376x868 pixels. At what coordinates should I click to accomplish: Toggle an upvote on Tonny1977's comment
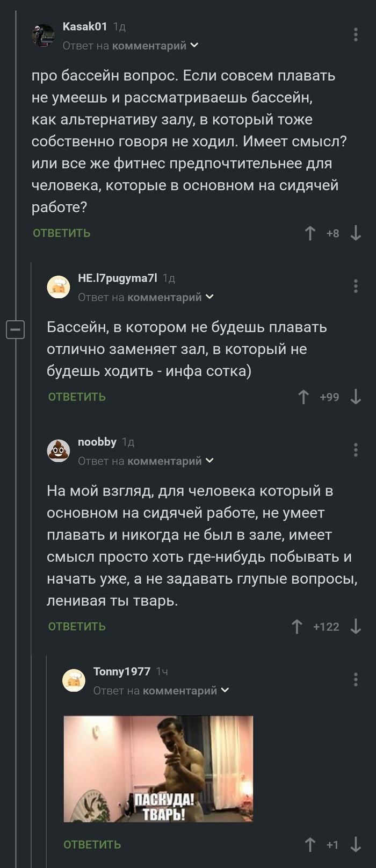pyautogui.click(x=309, y=844)
